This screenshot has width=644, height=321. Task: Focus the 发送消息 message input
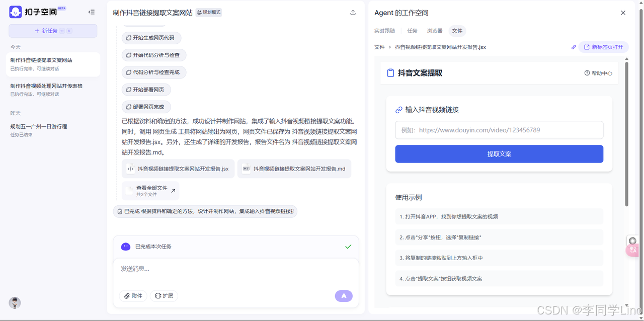(x=236, y=269)
